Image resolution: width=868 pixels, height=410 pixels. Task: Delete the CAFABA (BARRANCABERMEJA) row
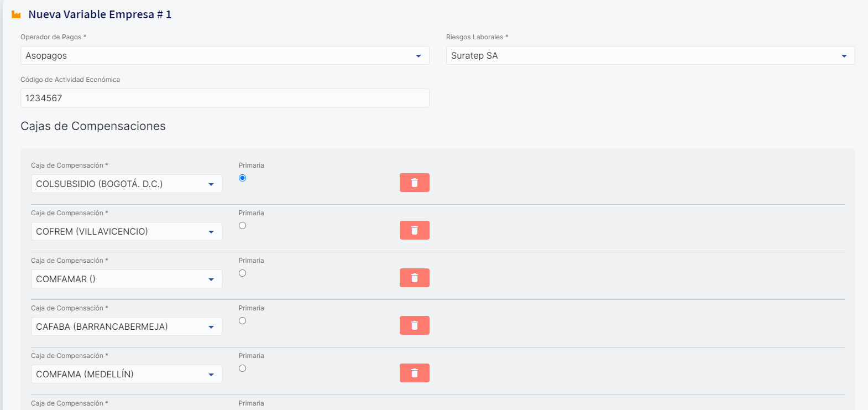pyautogui.click(x=414, y=325)
